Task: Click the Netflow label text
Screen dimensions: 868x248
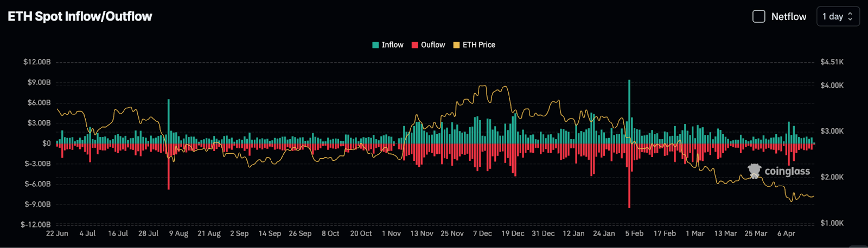Action: point(789,17)
